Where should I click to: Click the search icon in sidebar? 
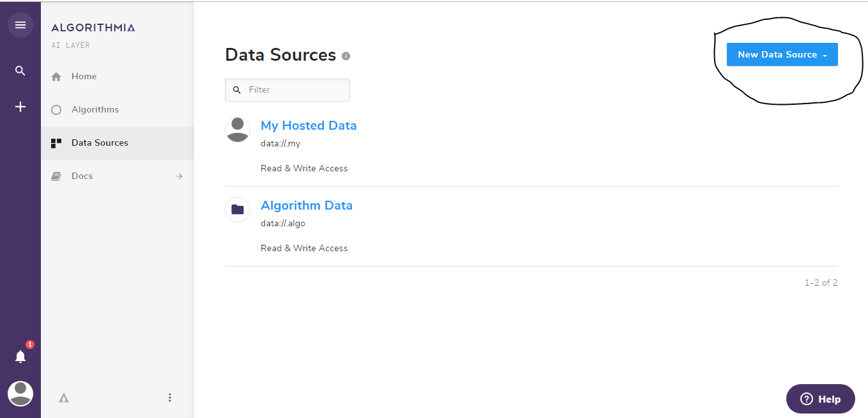20,70
